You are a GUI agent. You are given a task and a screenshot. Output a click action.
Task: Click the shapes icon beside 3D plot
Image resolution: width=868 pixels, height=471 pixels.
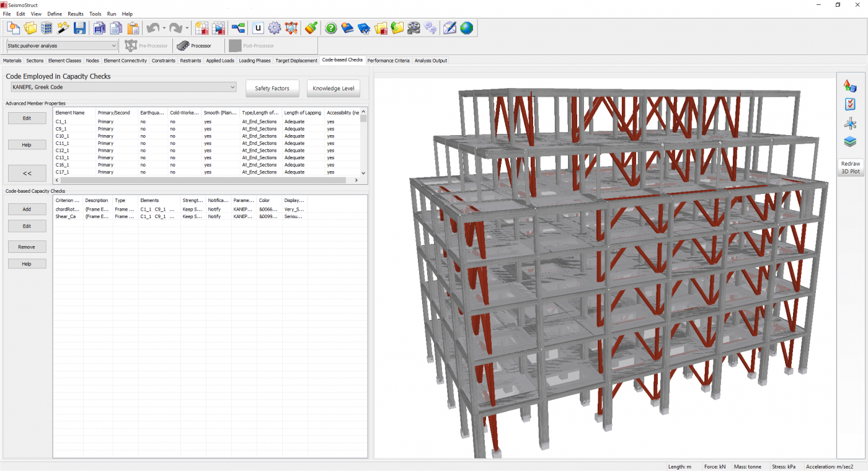pos(850,86)
